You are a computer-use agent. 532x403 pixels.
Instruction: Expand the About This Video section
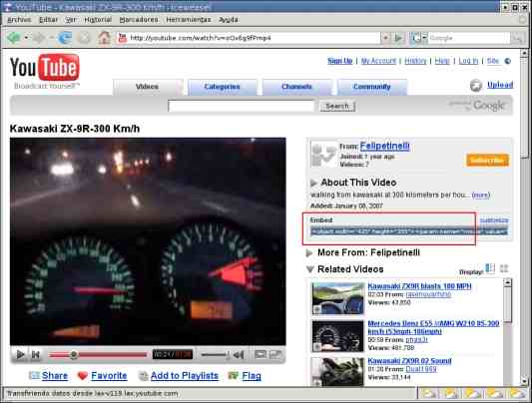click(x=313, y=183)
